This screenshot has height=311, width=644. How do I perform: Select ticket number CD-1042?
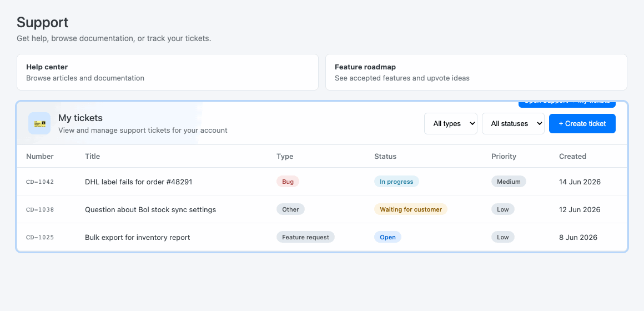point(40,182)
